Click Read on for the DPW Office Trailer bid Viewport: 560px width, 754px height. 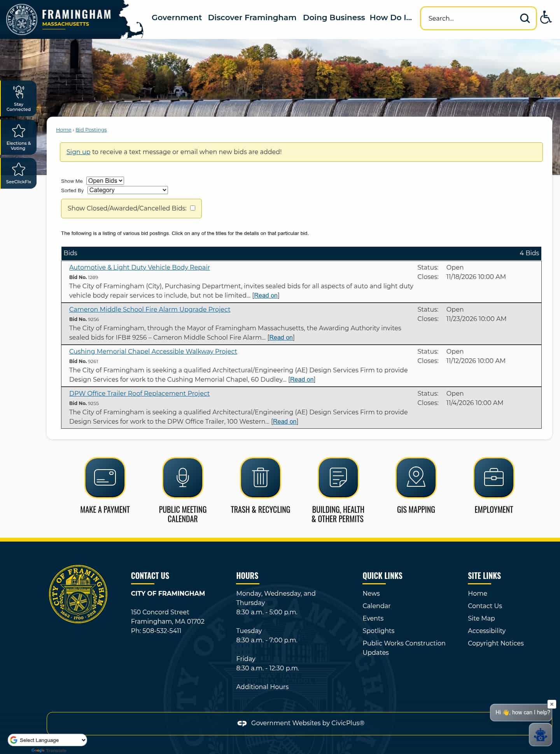(285, 421)
